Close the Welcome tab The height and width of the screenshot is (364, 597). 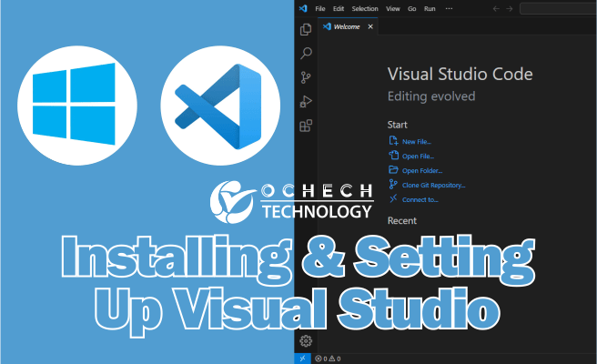point(370,26)
